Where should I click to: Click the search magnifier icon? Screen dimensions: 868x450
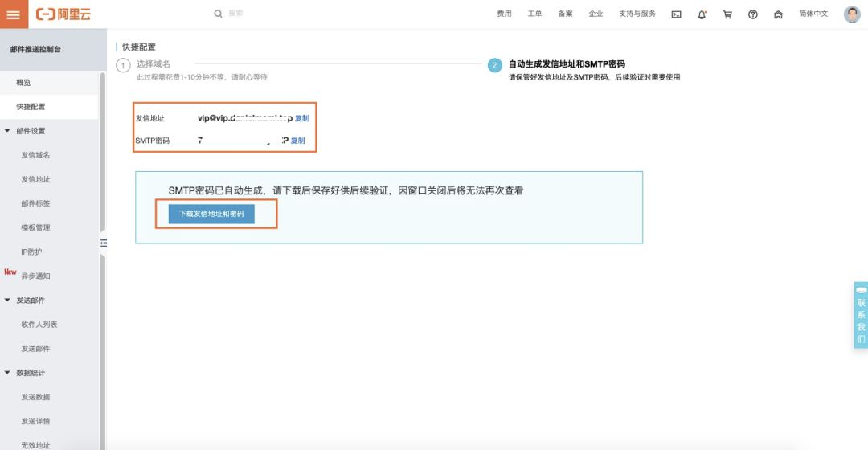coord(218,14)
